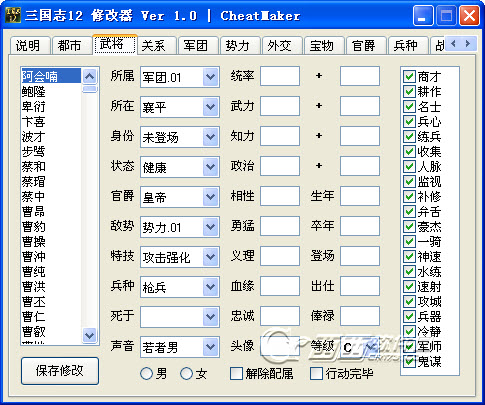Select 曹冲 in the general list
This screenshot has width=485, height=405.
[x=51, y=256]
